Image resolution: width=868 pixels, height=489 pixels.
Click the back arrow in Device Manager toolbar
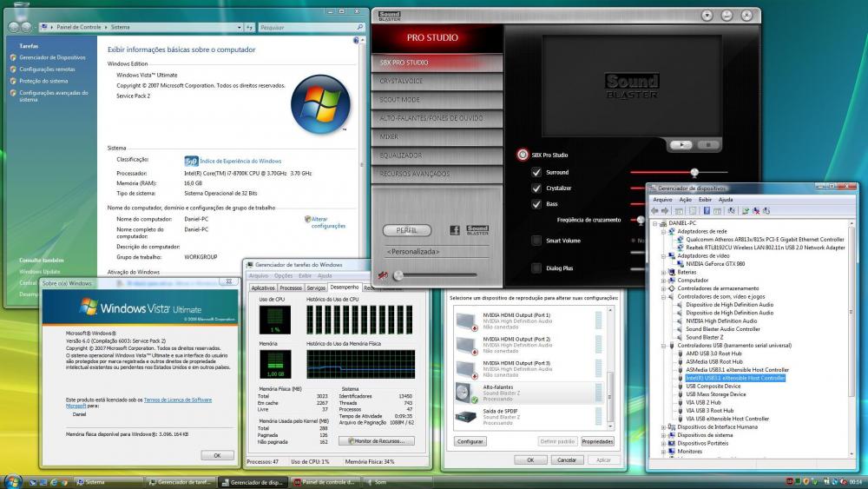pos(657,210)
